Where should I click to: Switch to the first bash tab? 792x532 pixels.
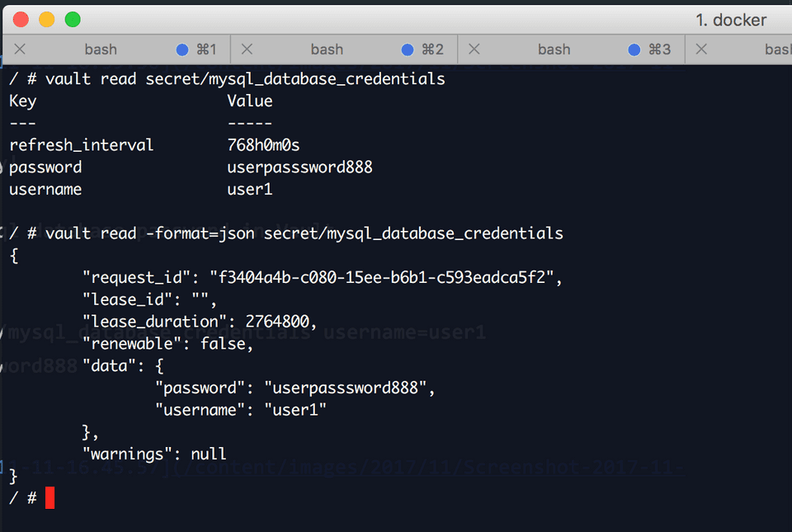[x=101, y=49]
